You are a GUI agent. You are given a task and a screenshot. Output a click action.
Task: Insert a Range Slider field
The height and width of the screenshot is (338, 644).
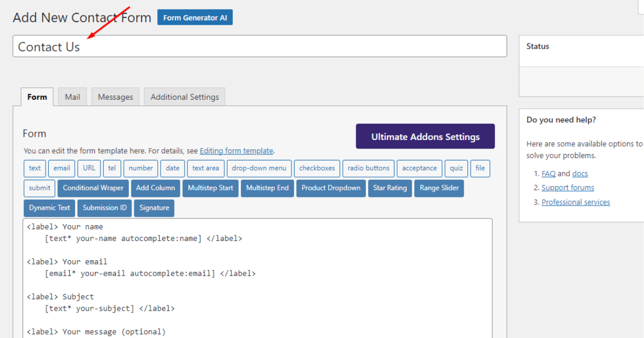[438, 188]
